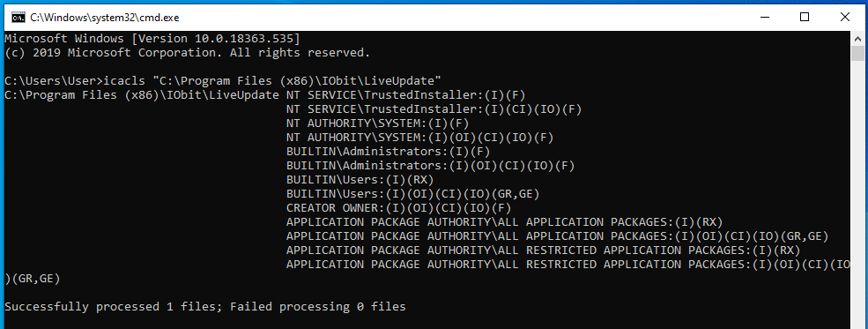868x329 pixels.
Task: Minimize the cmd.exe window
Action: tap(765, 17)
